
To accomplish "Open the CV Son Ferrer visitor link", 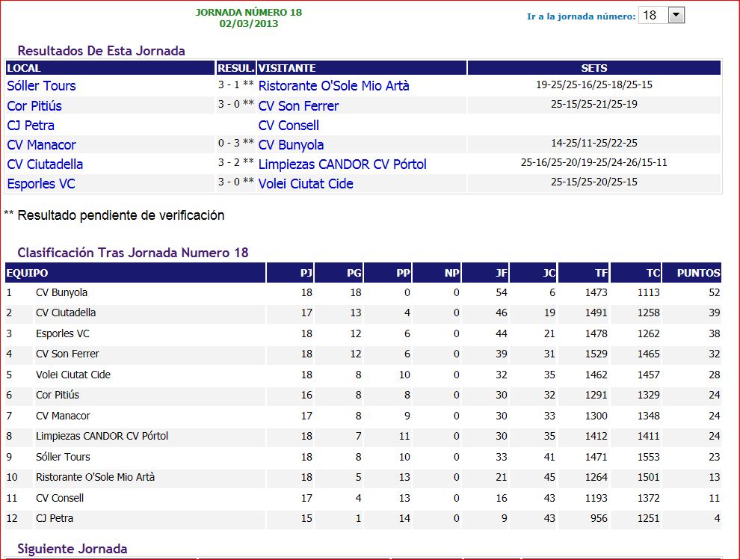I will [298, 105].
